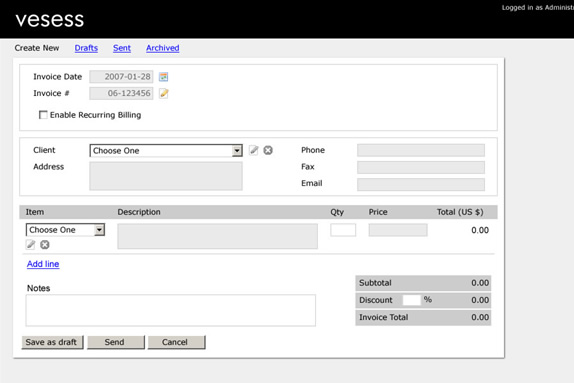This screenshot has height=383, width=574.
Task: Click the Cancel button
Action: pyautogui.click(x=176, y=342)
